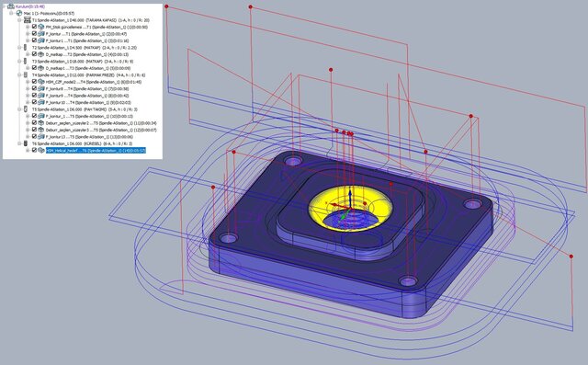
Task: Select the Kurulum root label
Action: (x=30, y=6)
